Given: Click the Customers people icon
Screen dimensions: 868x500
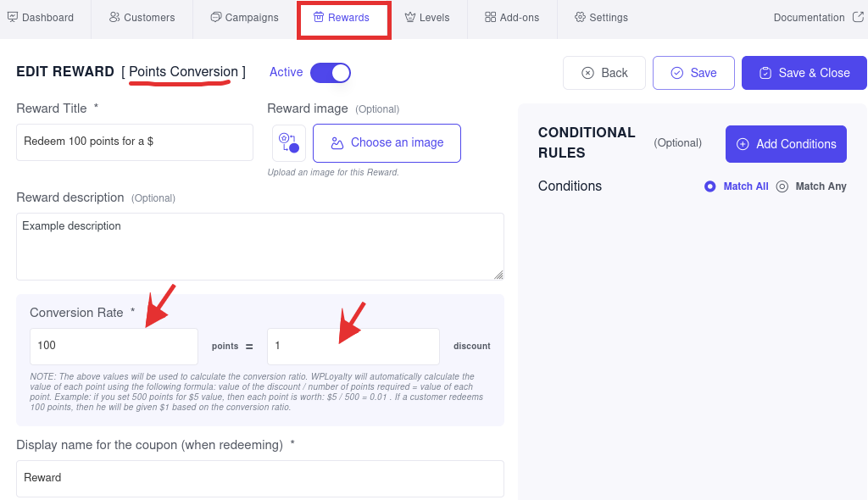Looking at the screenshot, I should click(114, 17).
